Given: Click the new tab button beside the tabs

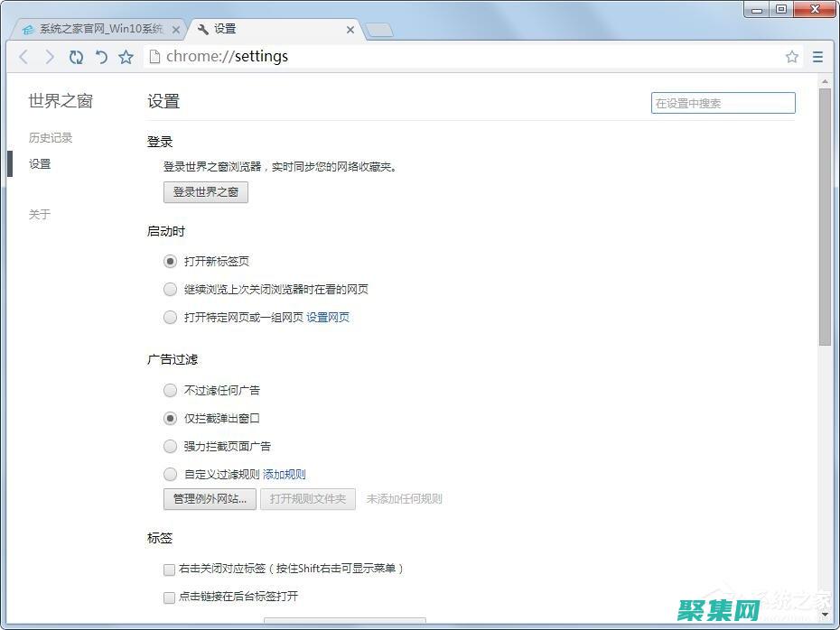Looking at the screenshot, I should pos(378,28).
